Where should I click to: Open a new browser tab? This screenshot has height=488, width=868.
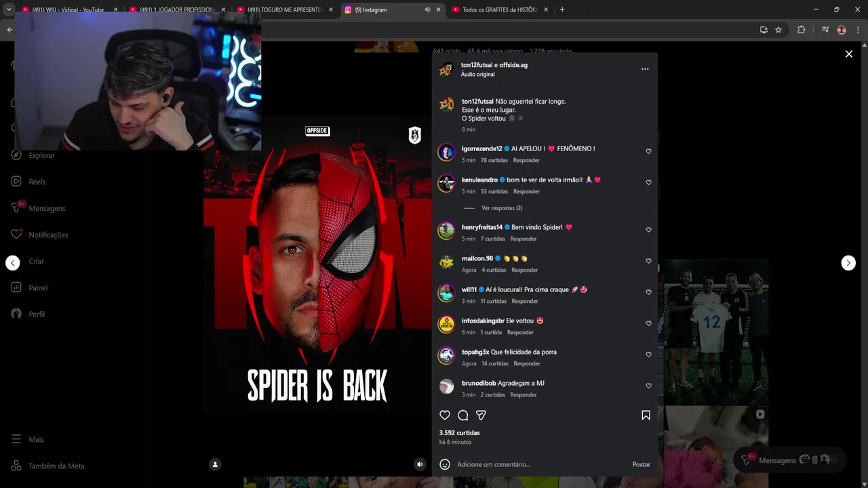562,9
